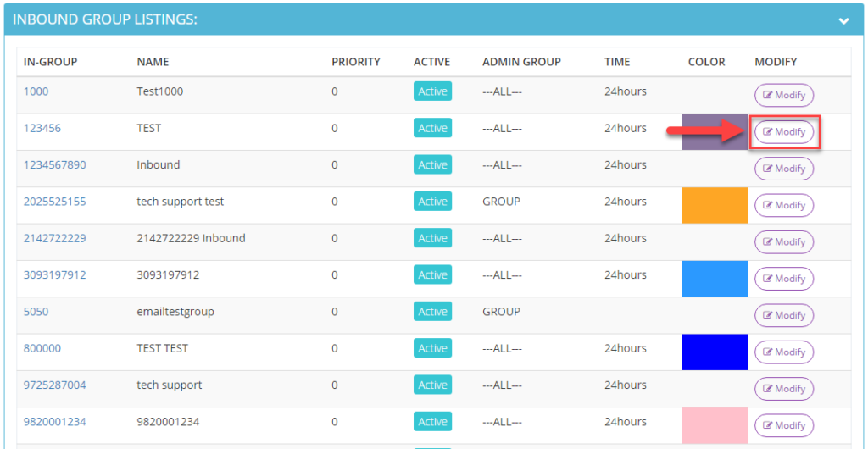Open in-group 800000 link
Image resolution: width=868 pixels, height=449 pixels.
[x=42, y=348]
